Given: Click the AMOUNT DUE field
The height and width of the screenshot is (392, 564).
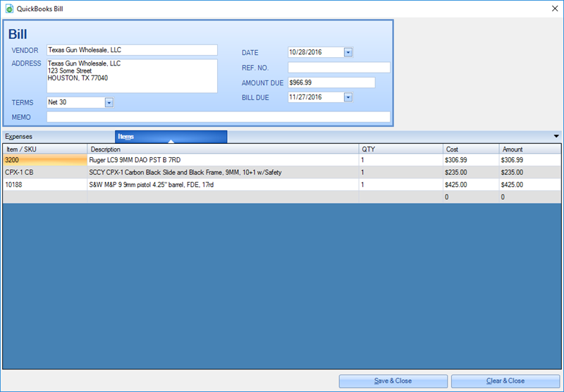Looking at the screenshot, I should [331, 82].
